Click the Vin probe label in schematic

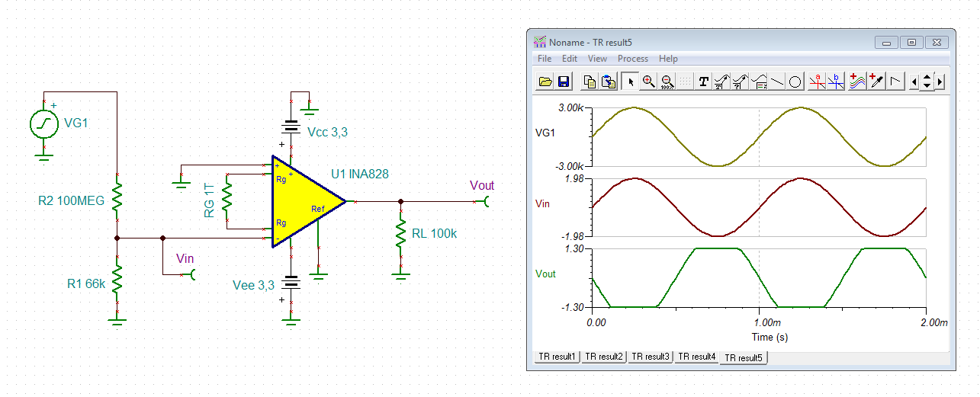[185, 258]
